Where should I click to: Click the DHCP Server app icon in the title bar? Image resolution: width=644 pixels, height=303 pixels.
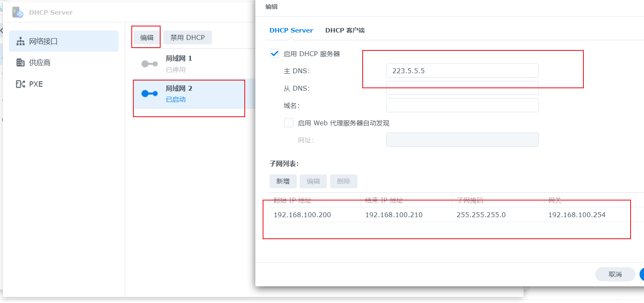(18, 12)
